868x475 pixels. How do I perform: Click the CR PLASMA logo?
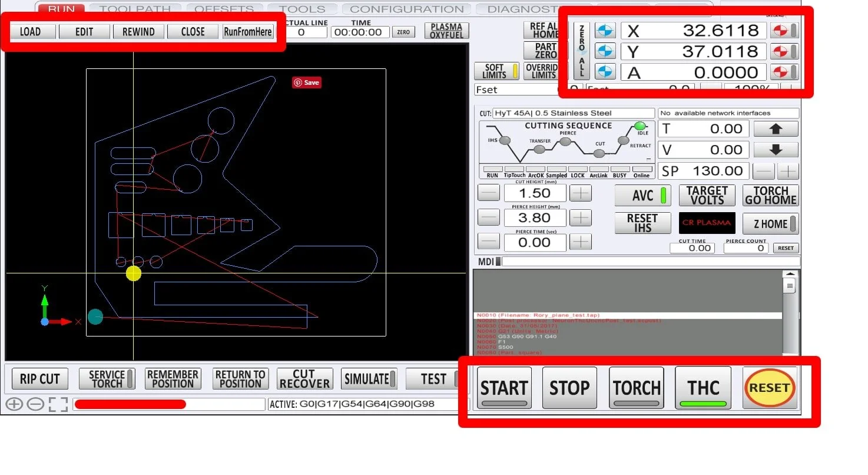point(707,223)
